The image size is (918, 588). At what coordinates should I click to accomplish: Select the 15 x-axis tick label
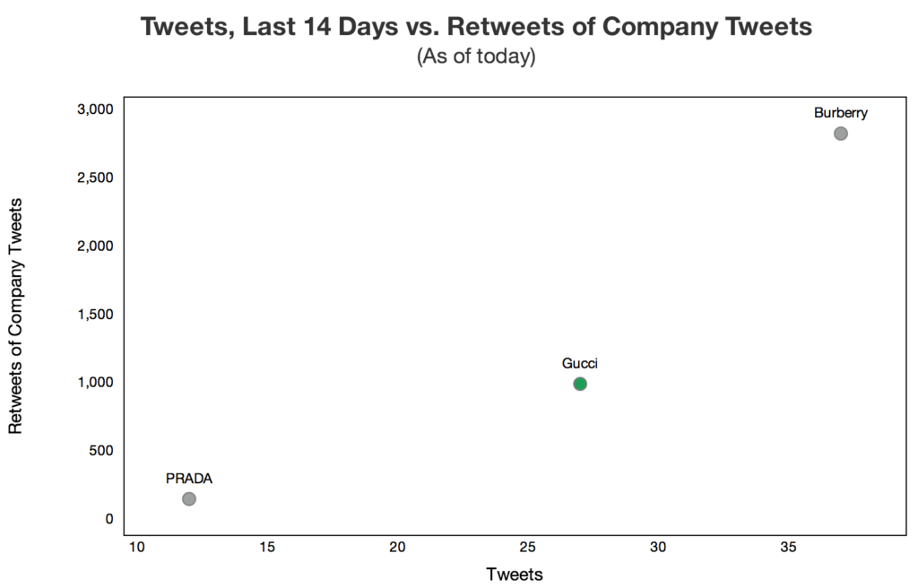(x=267, y=548)
